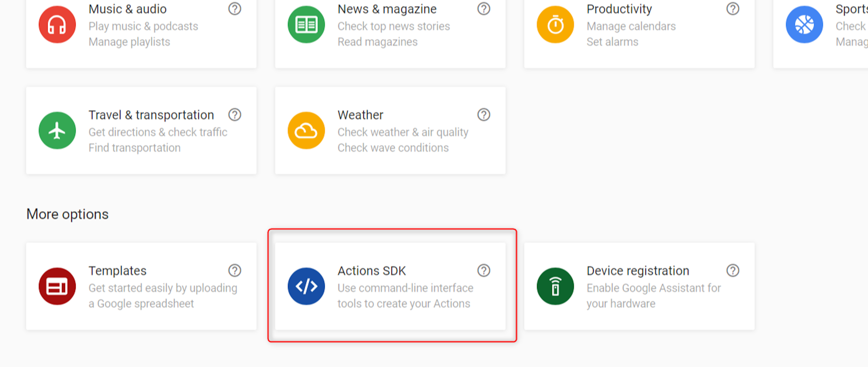Click the green News & magazine newspaper icon
Viewport: 868px width, 367px height.
pyautogui.click(x=306, y=25)
